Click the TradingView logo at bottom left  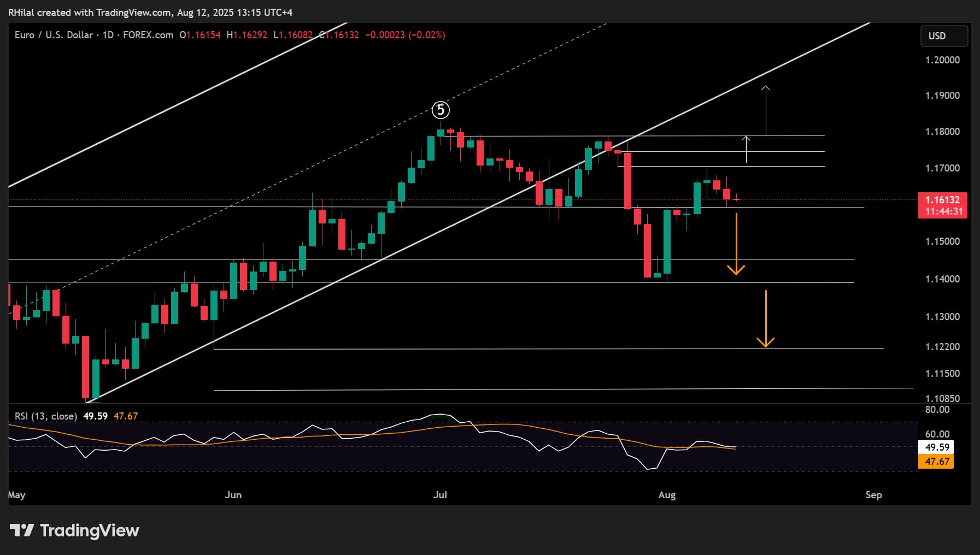(74, 530)
